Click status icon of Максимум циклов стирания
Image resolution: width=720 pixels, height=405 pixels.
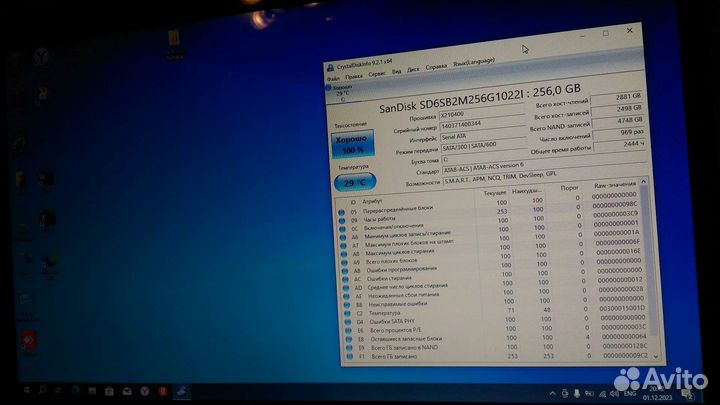point(343,254)
